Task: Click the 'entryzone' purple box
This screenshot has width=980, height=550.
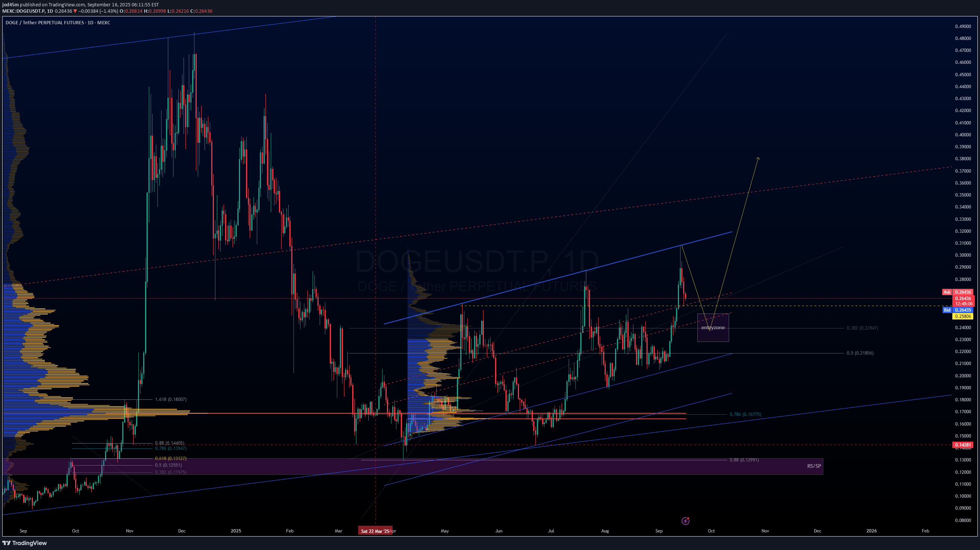Action: coord(713,328)
